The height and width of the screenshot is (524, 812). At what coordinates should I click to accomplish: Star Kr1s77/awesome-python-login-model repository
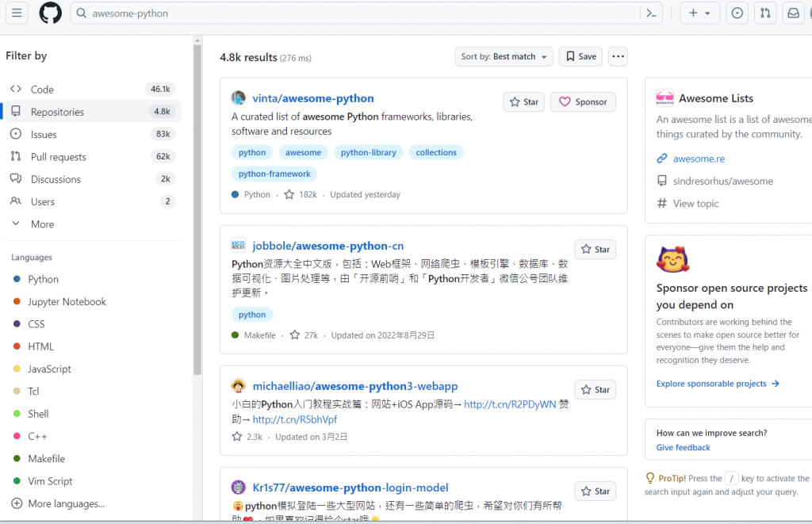(x=595, y=491)
